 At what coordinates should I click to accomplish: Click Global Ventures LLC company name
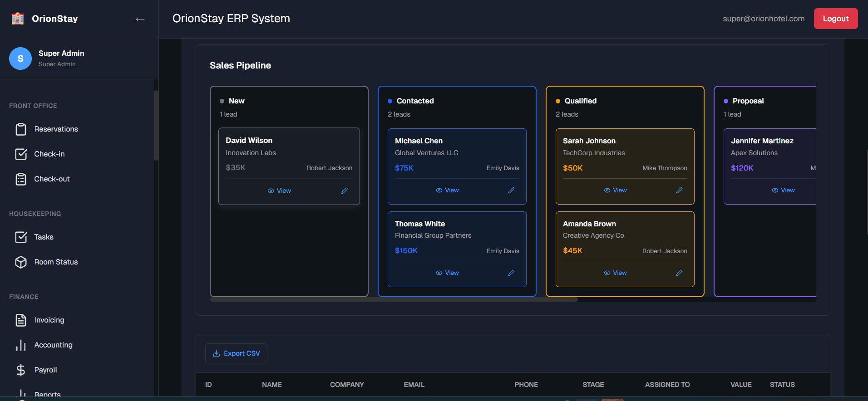pos(427,153)
